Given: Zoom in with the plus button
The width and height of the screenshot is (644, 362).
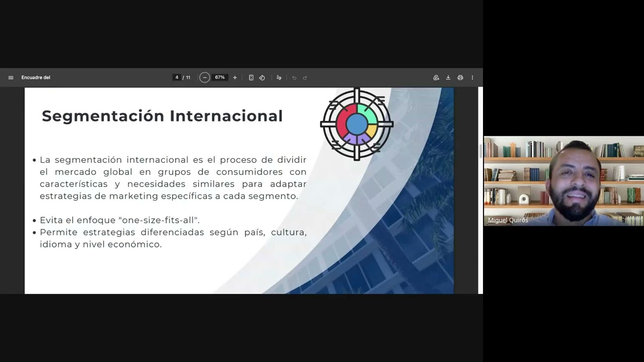Looking at the screenshot, I should click(234, 77).
